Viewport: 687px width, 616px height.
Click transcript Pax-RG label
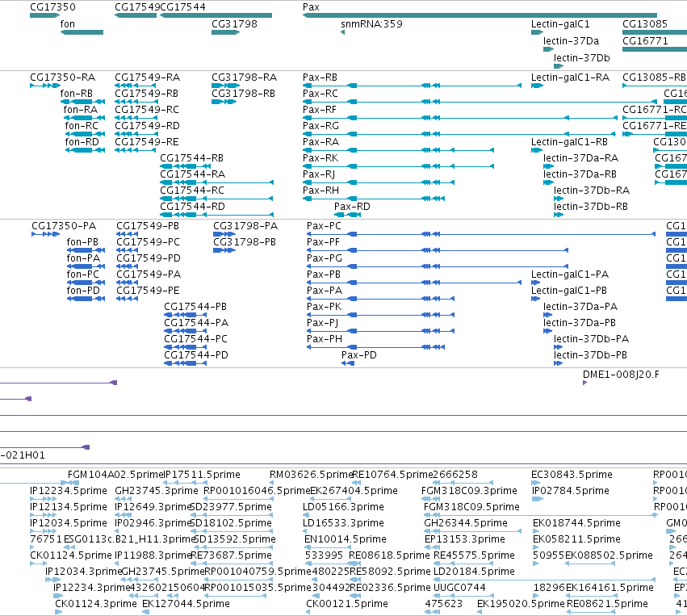320,126
